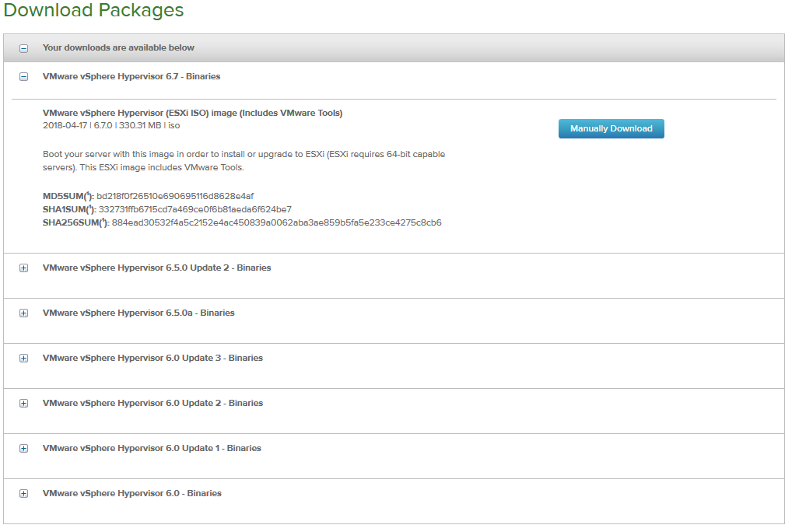Click the footnote marker beside MD5SUM
792x532 pixels.
coord(88,194)
